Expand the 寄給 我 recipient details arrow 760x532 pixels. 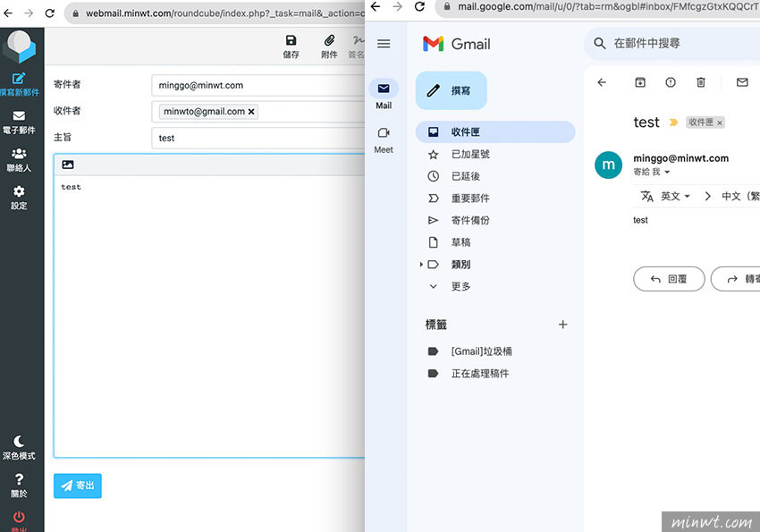click(667, 172)
